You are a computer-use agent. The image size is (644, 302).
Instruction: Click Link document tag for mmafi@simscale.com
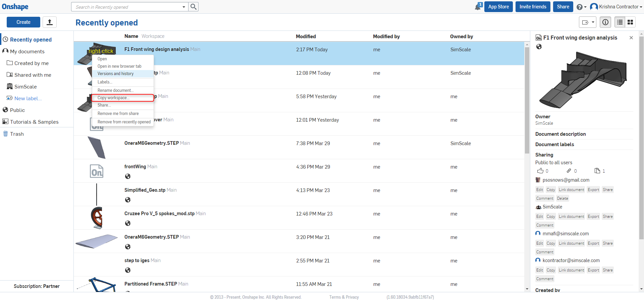pyautogui.click(x=572, y=243)
